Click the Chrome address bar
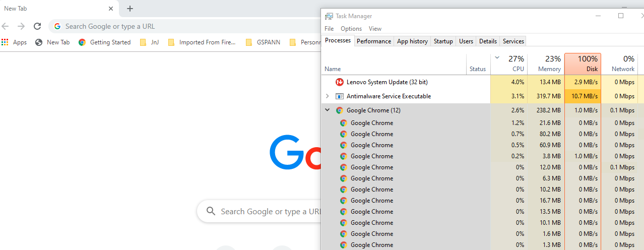 [x=184, y=26]
